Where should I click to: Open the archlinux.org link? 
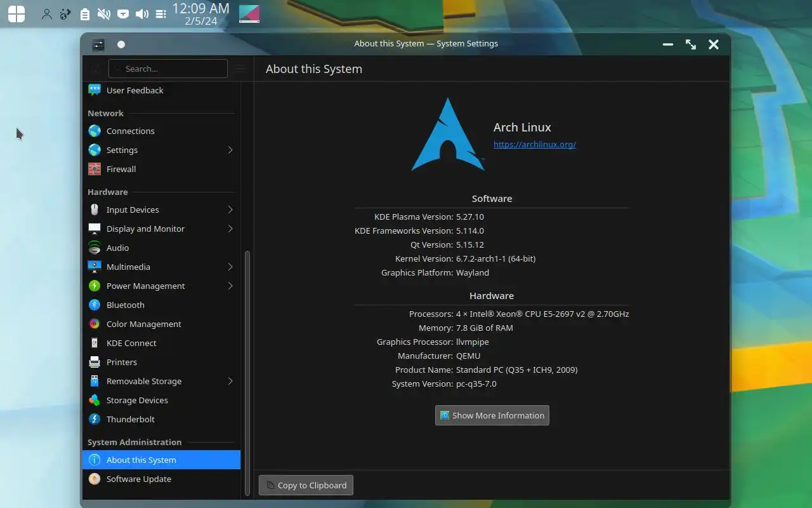(x=535, y=144)
